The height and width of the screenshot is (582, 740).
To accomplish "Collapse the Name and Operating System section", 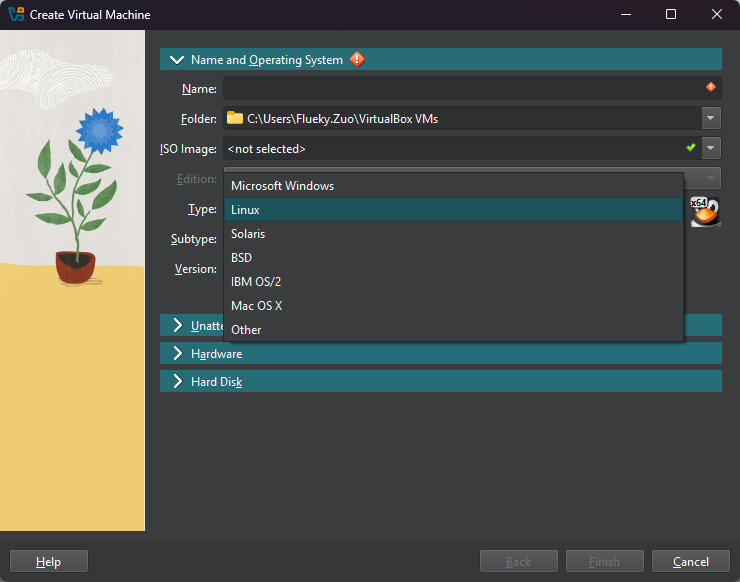I will coord(178,60).
